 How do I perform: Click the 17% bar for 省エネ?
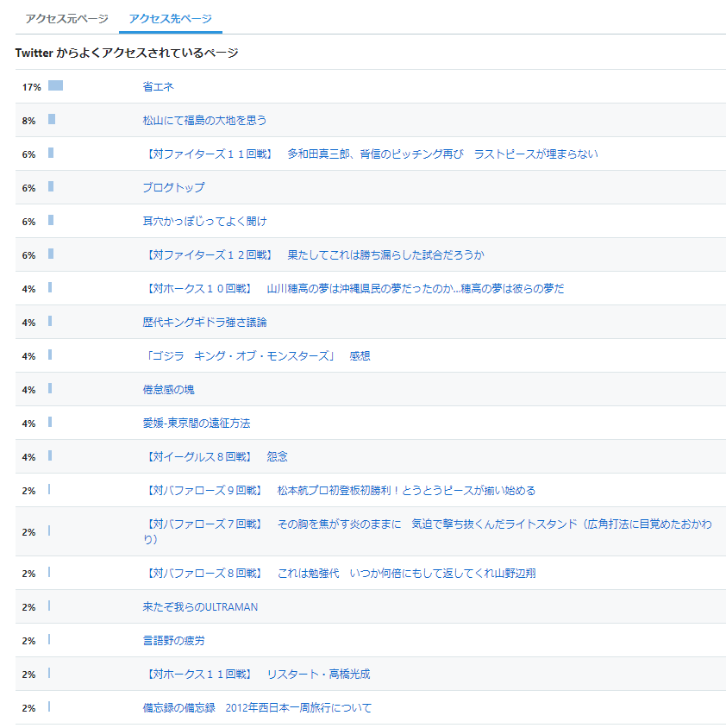pyautogui.click(x=56, y=85)
